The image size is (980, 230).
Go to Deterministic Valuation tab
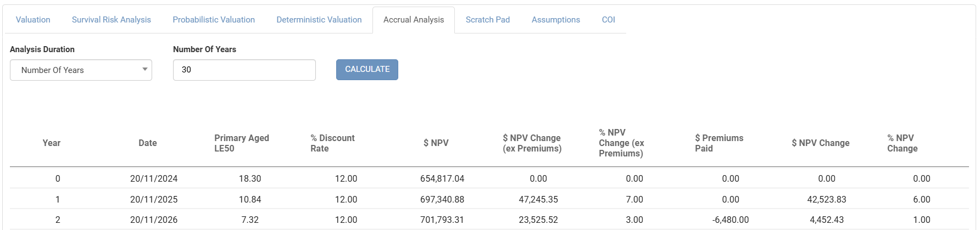(319, 20)
